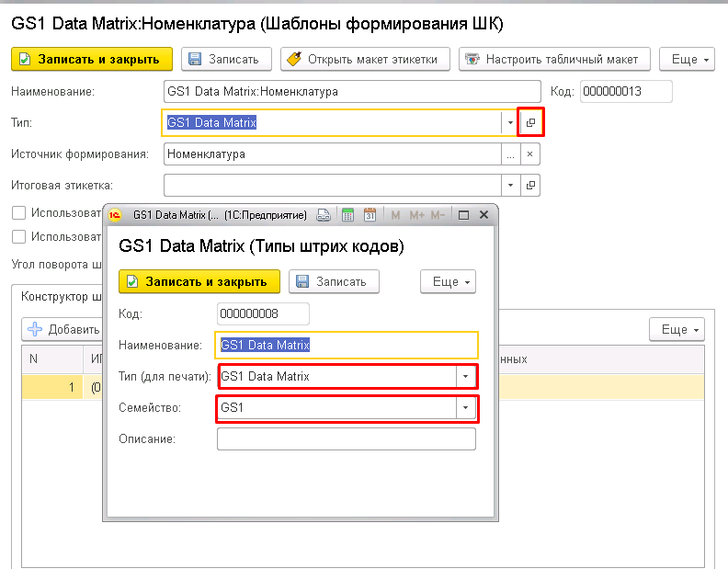Open label layout via 'Открыть макет этикетки'
This screenshot has height=569, width=728.
(x=365, y=59)
